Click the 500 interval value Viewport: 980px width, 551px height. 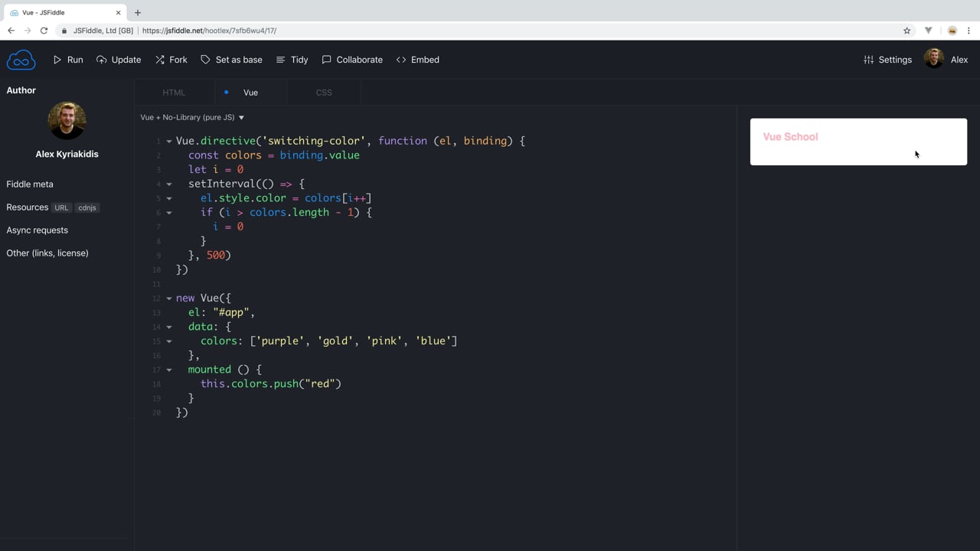click(x=216, y=255)
